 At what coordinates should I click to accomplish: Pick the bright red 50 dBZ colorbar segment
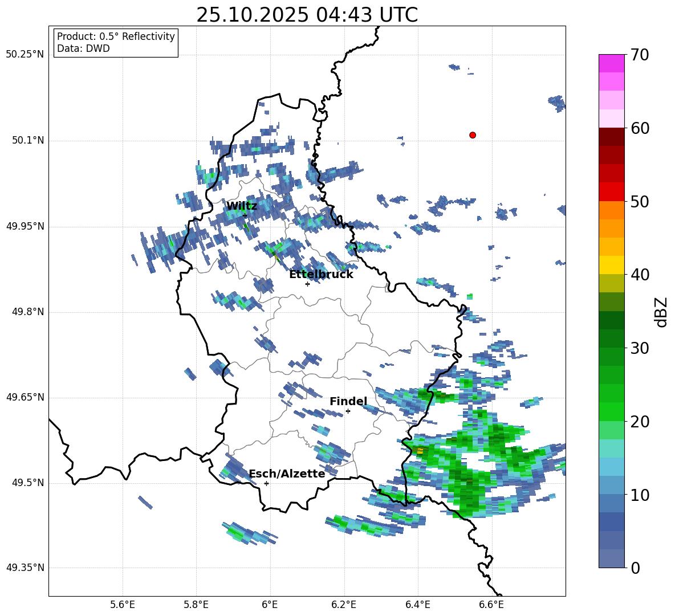tap(612, 191)
